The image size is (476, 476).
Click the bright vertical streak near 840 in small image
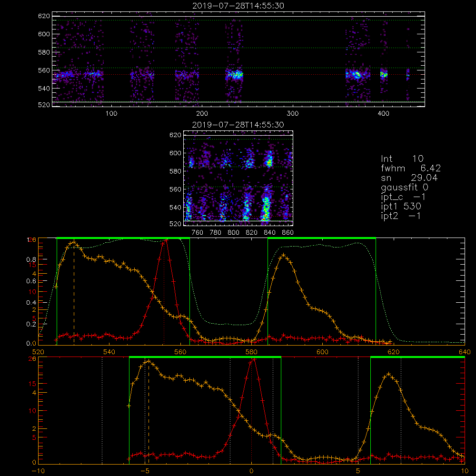[x=266, y=207]
